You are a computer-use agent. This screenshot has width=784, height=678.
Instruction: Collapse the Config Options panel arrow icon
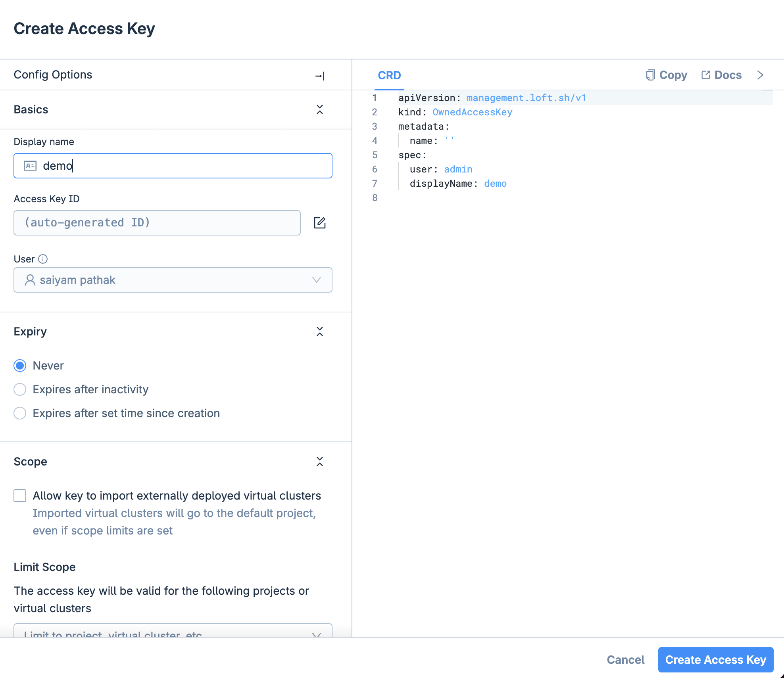[320, 76]
